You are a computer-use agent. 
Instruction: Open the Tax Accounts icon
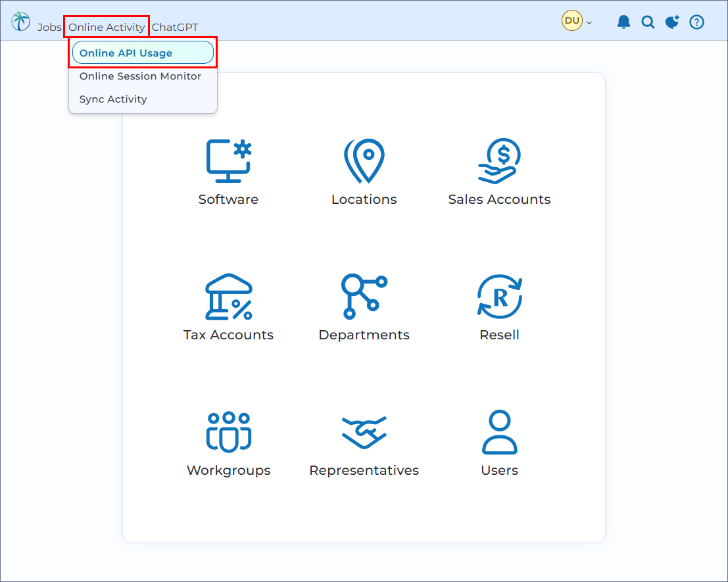[x=228, y=297]
